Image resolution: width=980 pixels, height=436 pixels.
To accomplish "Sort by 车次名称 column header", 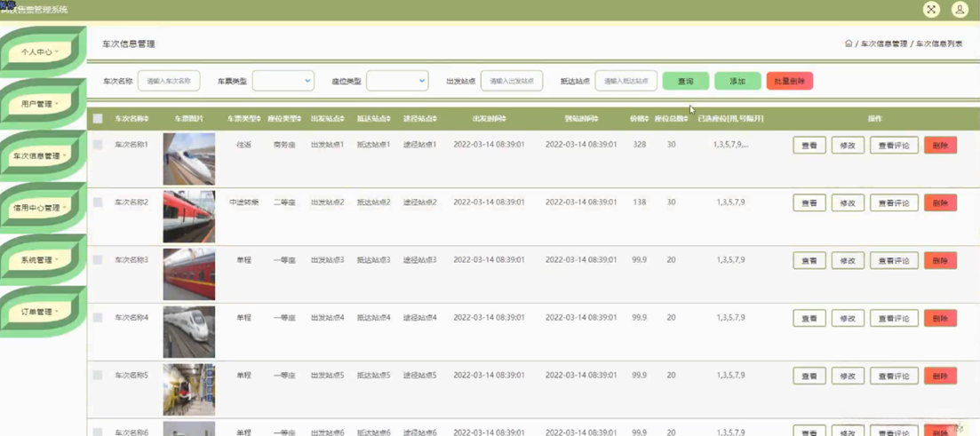I will [131, 119].
